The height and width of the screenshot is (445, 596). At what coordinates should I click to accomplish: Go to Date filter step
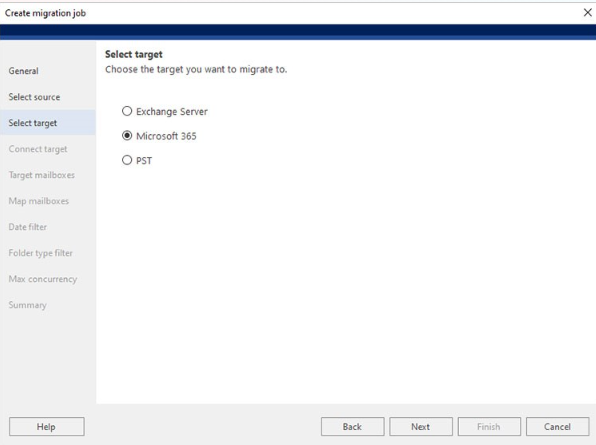tap(27, 227)
